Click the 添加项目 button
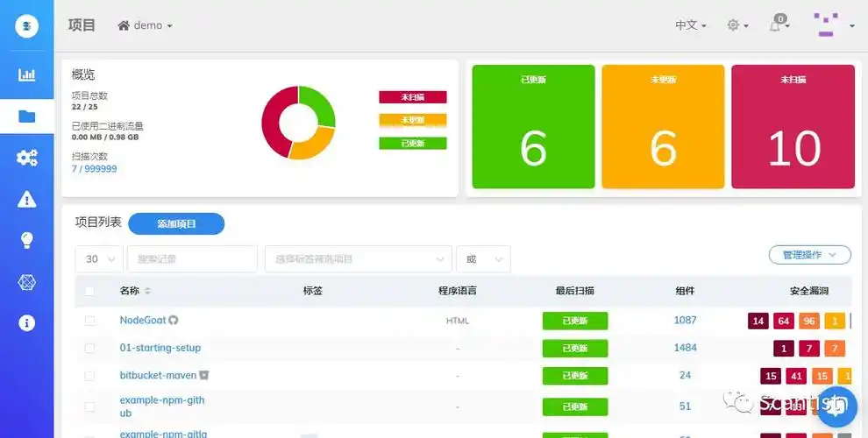 coord(176,224)
